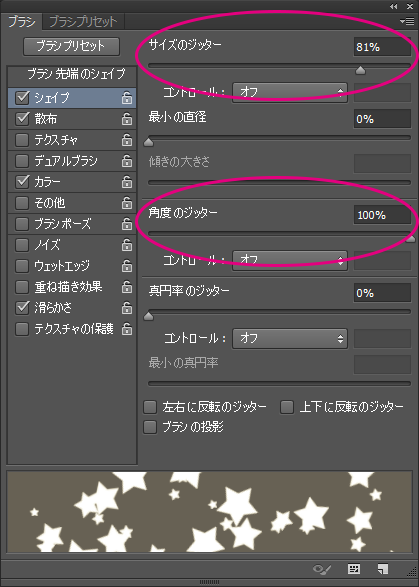The height and width of the screenshot is (587, 419).
Task: Close the brush panel with X icon
Action: pyautogui.click(x=410, y=6)
